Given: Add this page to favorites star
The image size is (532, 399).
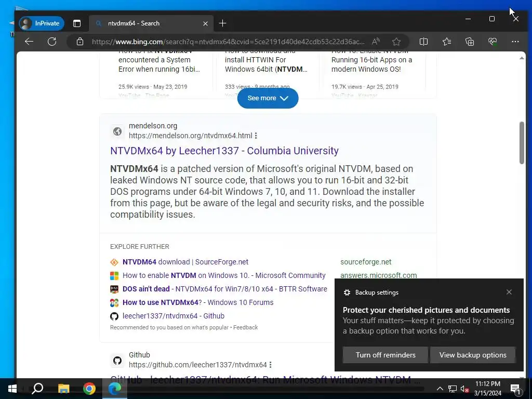Looking at the screenshot, I should (x=396, y=42).
